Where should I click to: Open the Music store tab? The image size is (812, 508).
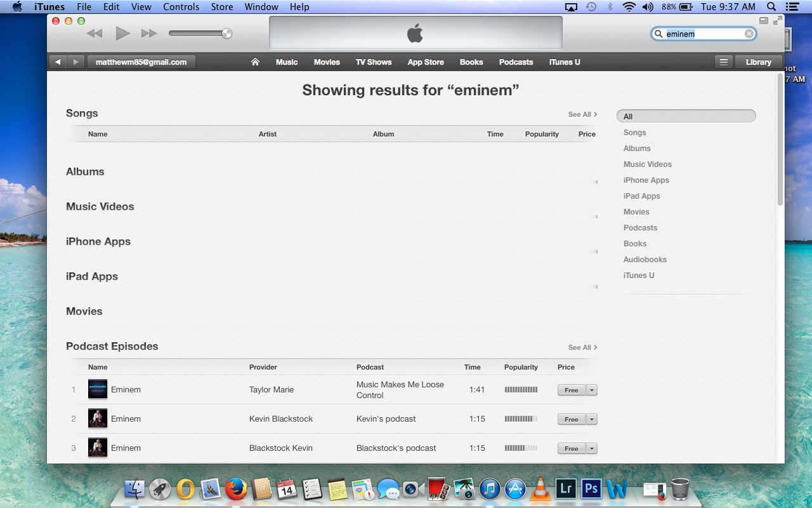(x=287, y=62)
